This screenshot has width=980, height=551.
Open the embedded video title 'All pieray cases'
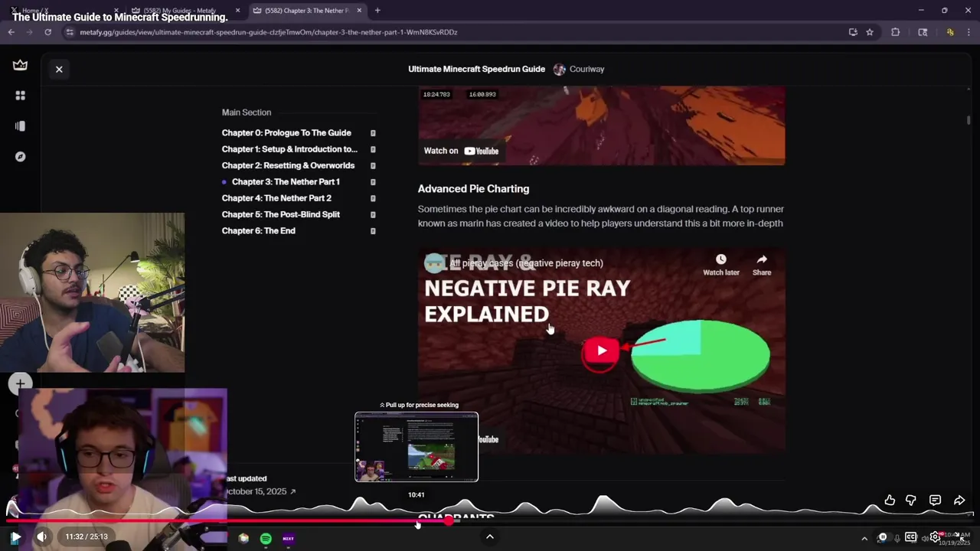(x=526, y=263)
